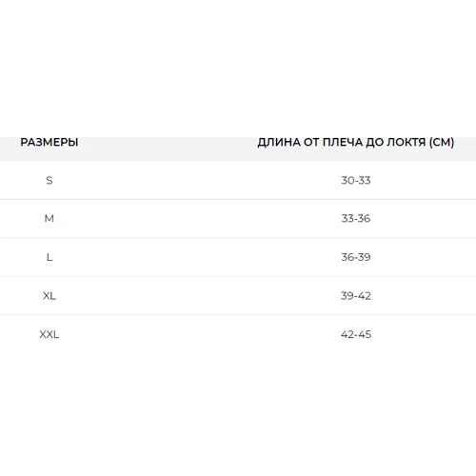
Task: Click the (СМ) unit label in header
Action: 442,142
